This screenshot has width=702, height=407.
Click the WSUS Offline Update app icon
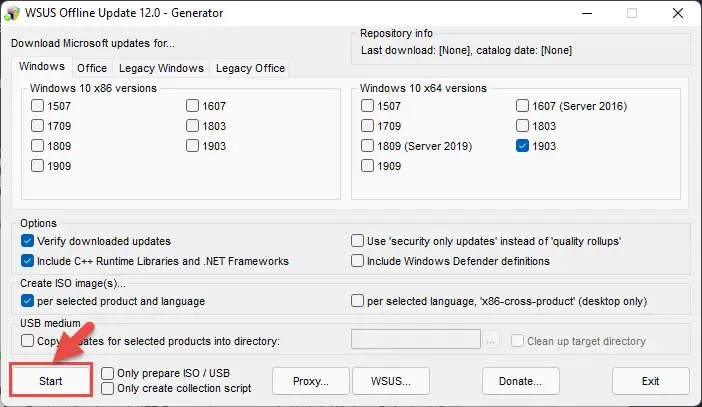[x=12, y=13]
